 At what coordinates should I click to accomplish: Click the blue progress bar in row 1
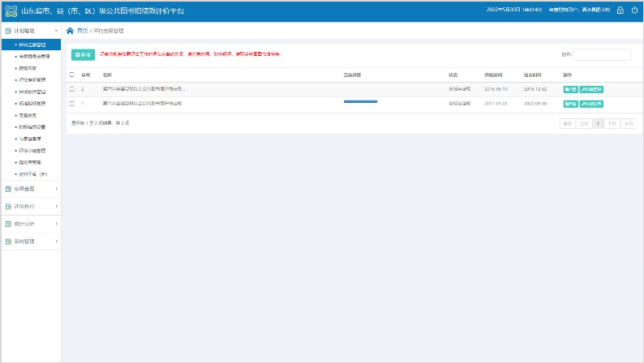(360, 102)
